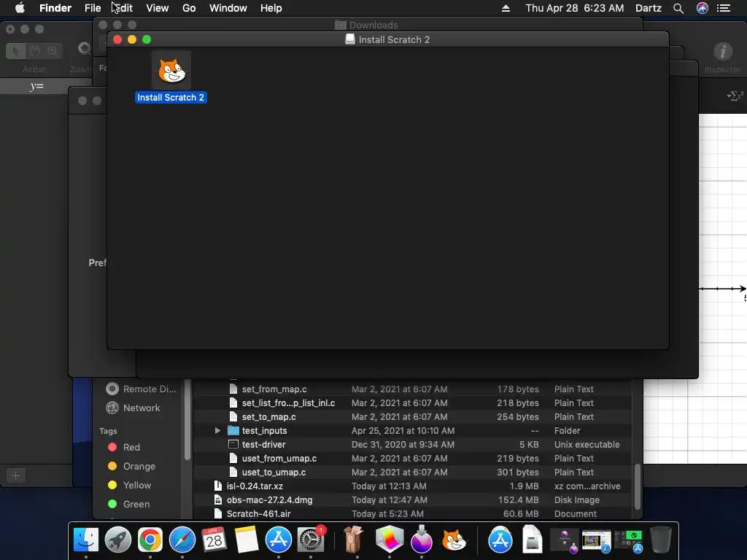Open Launchpad from the Dock
Image resolution: width=747 pixels, height=560 pixels.
[117, 540]
